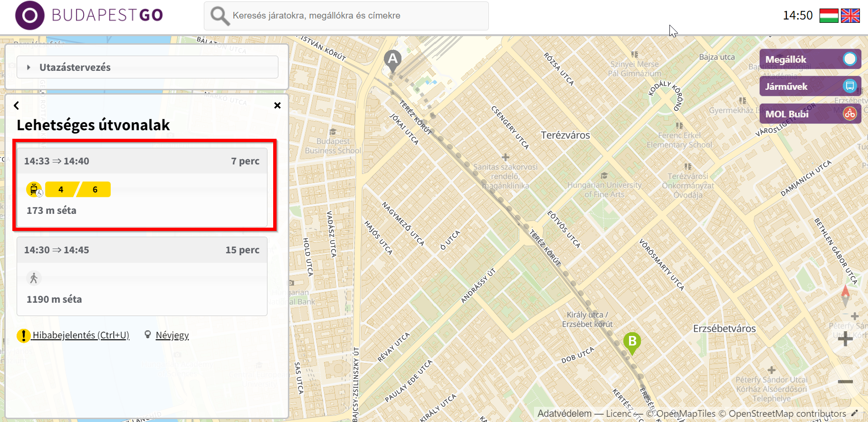The image size is (868, 422).
Task: Open Hibabejelentés error report link
Action: point(80,336)
